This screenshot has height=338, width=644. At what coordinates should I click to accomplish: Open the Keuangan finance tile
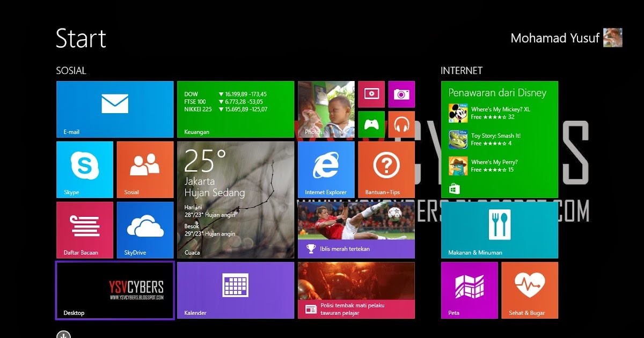point(236,109)
